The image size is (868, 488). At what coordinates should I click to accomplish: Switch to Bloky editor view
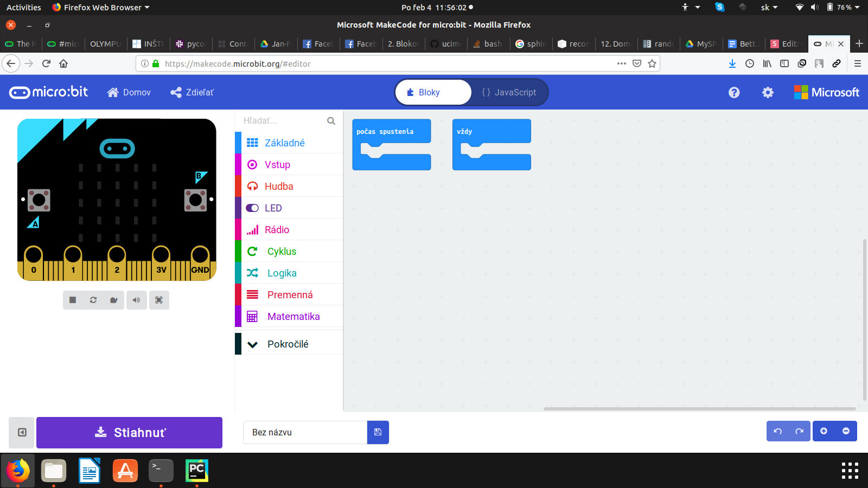(433, 92)
